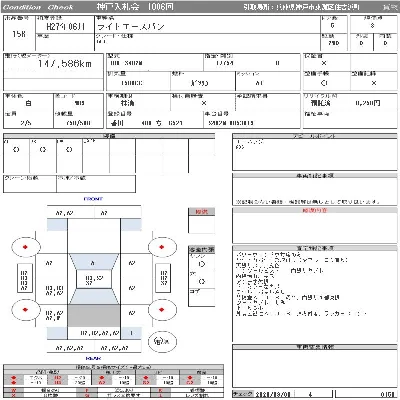Click the check date "2021/10/01" at the bottom

pyautogui.click(x=272, y=394)
